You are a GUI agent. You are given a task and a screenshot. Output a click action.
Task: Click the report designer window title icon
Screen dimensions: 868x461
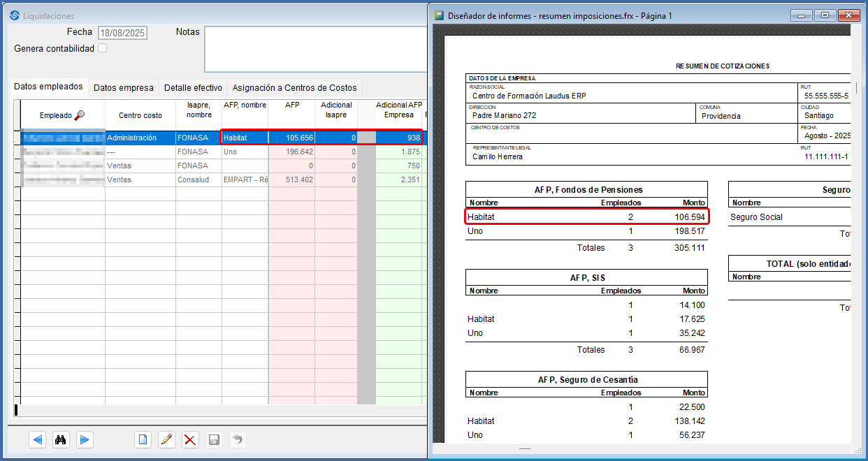[x=439, y=15]
